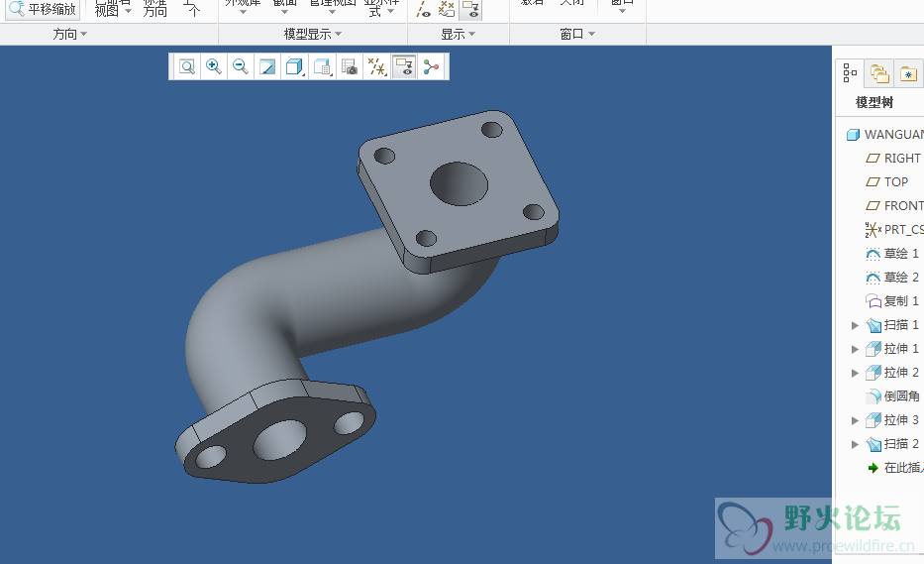
Task: Click the Repaint icon in graphics toolbar
Action: (x=267, y=66)
